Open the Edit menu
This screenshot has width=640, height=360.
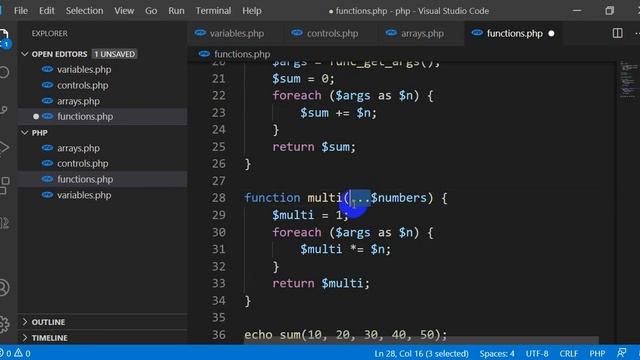[47, 11]
